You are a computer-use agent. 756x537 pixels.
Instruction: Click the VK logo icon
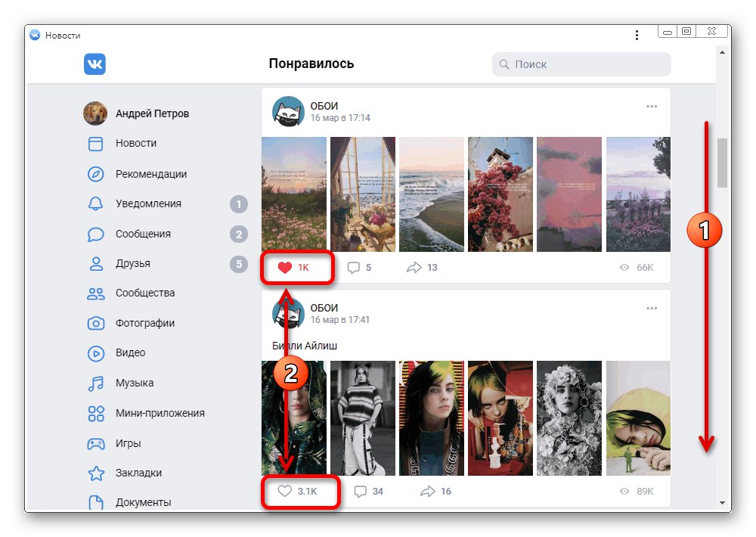click(94, 64)
